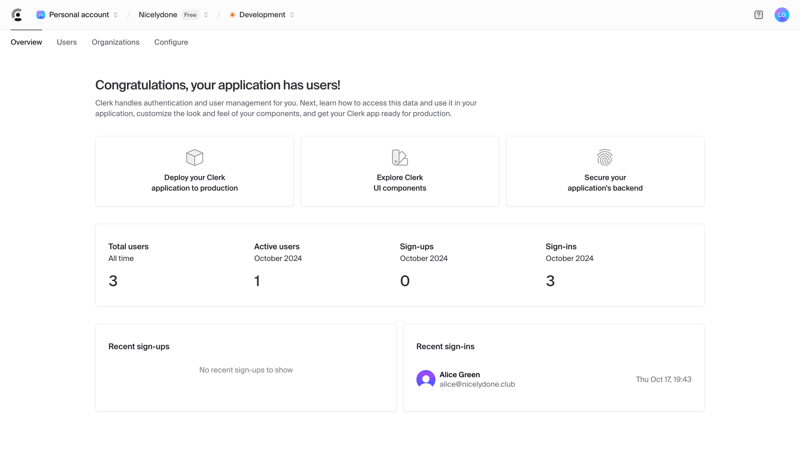Click Alice Green's avatar
Viewport: 800px width, 470px height.
426,379
